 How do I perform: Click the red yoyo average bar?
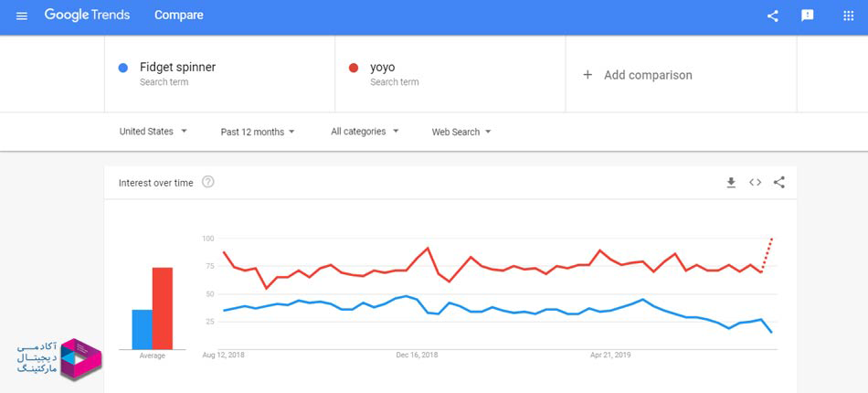click(x=163, y=307)
